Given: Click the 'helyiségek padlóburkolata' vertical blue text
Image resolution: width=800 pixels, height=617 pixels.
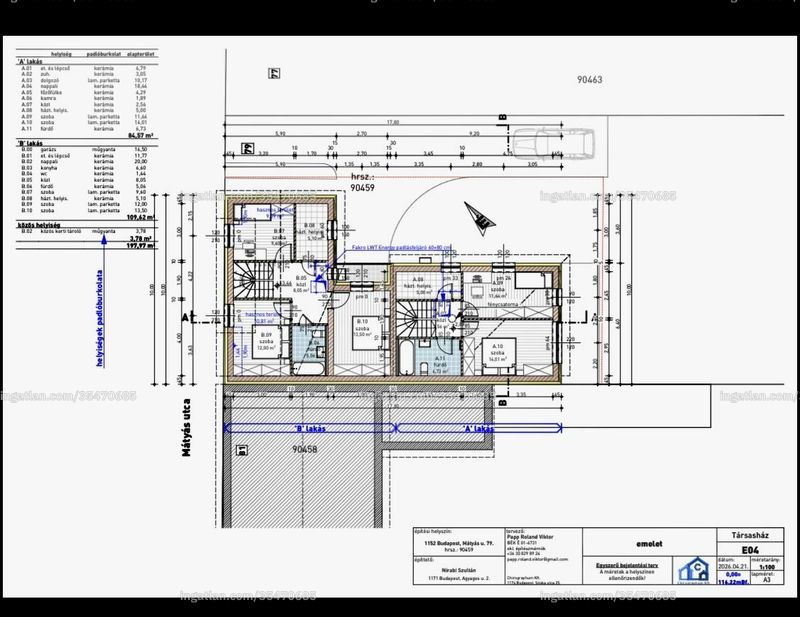Looking at the screenshot, I should point(99,318).
